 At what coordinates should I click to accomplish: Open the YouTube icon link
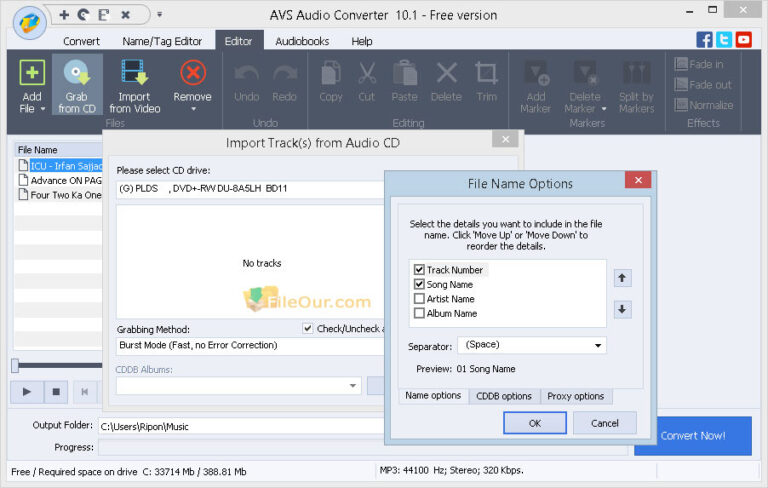[x=743, y=40]
